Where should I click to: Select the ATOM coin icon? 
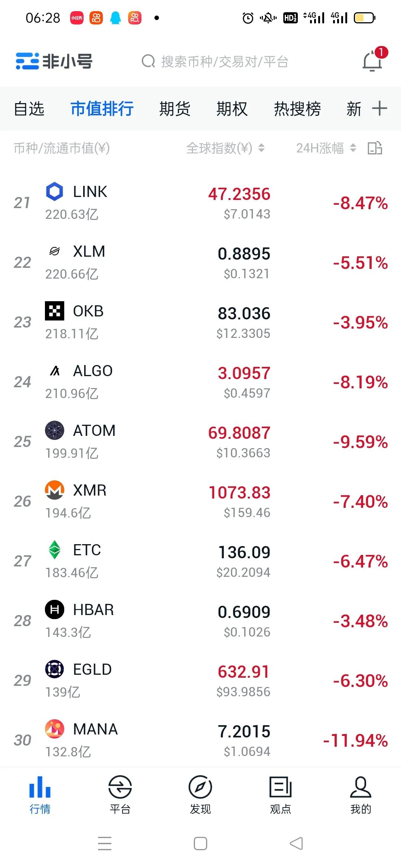[55, 430]
